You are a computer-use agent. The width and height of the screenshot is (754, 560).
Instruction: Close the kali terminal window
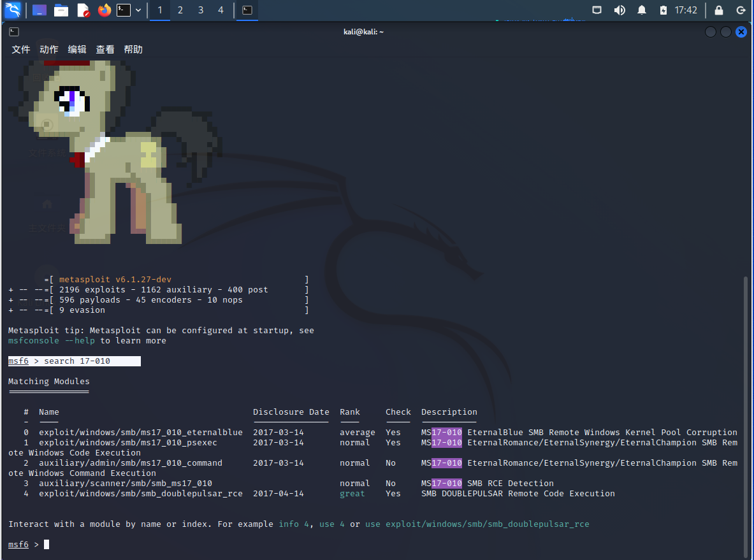[x=741, y=32]
